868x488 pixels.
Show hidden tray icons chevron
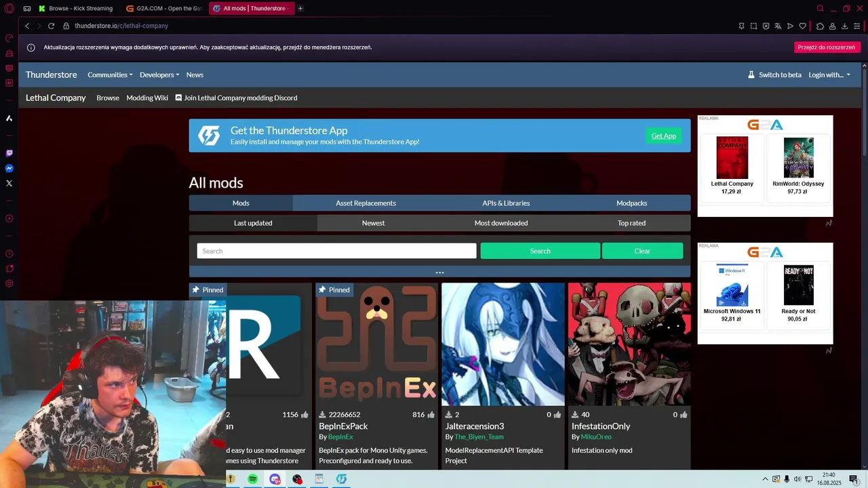766,479
